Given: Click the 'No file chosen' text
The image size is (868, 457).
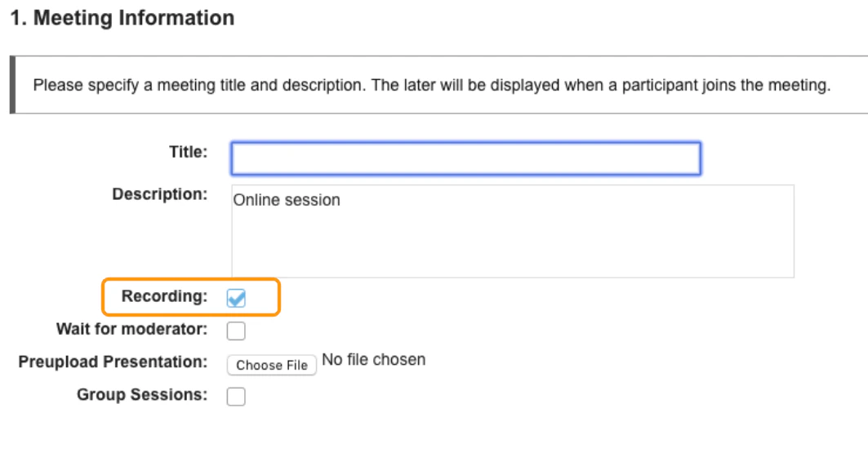Looking at the screenshot, I should pyautogui.click(x=374, y=360).
